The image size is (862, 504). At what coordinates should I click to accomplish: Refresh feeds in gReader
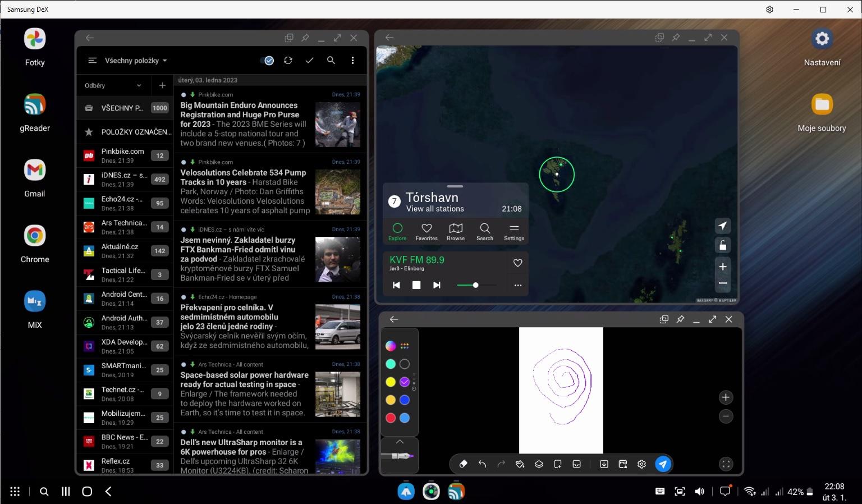point(288,61)
